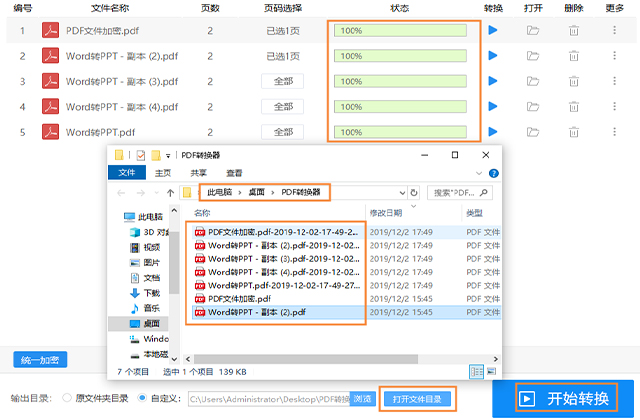This screenshot has height=420, width=640.
Task: Switch Explorer to large icons view
Action: point(491,371)
